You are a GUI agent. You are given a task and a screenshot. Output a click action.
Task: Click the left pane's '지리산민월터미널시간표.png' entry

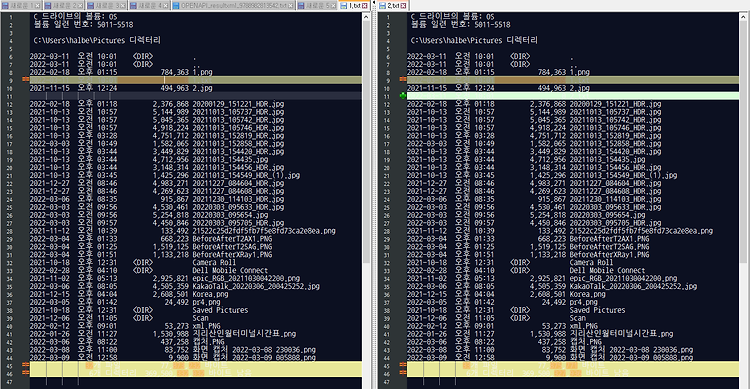point(244,333)
